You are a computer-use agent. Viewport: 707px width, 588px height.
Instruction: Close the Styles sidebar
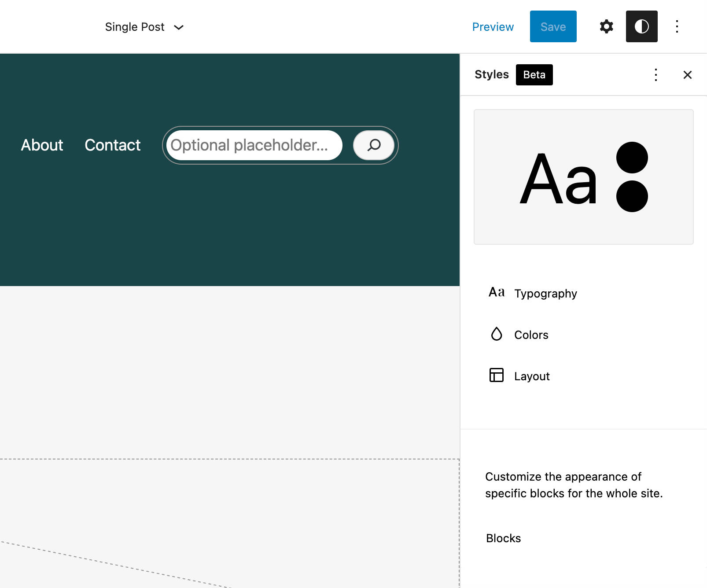click(x=687, y=75)
